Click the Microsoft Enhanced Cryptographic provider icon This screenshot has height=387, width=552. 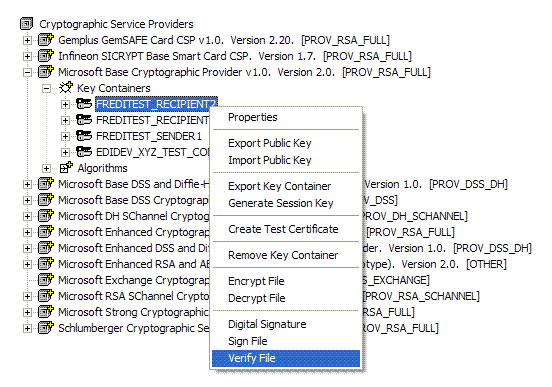pyautogui.click(x=46, y=232)
